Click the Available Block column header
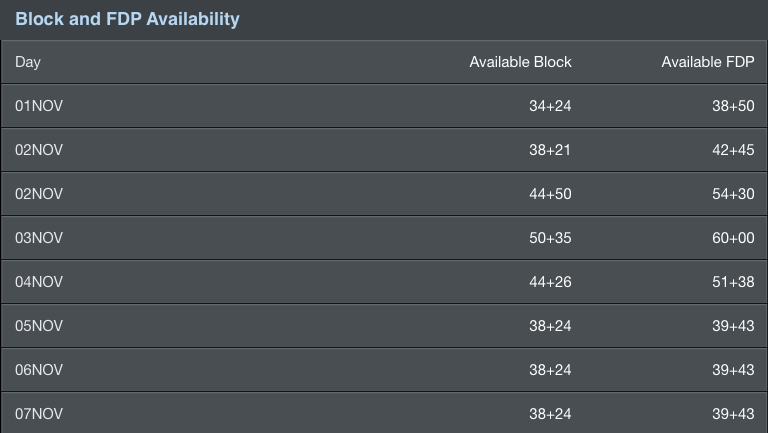Image resolution: width=768 pixels, height=433 pixels. pos(520,62)
